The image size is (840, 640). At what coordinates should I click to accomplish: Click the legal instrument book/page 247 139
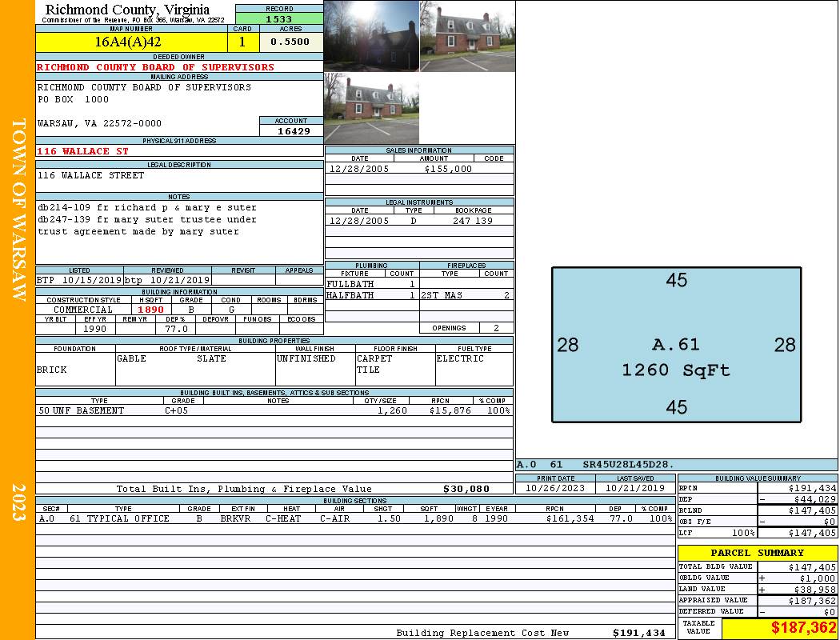pyautogui.click(x=472, y=221)
